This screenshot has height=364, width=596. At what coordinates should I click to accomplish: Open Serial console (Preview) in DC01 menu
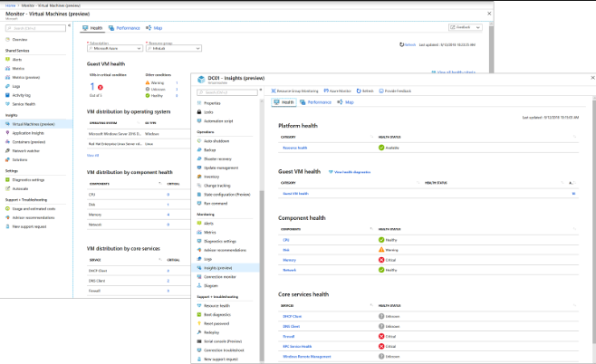coord(223,341)
